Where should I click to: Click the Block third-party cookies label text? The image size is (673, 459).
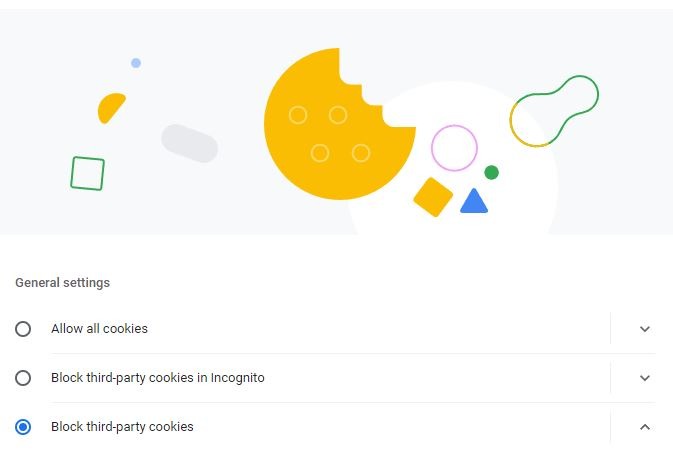pos(122,427)
